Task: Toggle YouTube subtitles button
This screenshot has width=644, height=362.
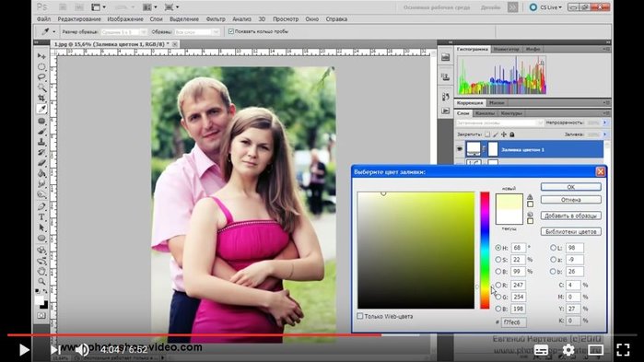Action: coord(541,350)
